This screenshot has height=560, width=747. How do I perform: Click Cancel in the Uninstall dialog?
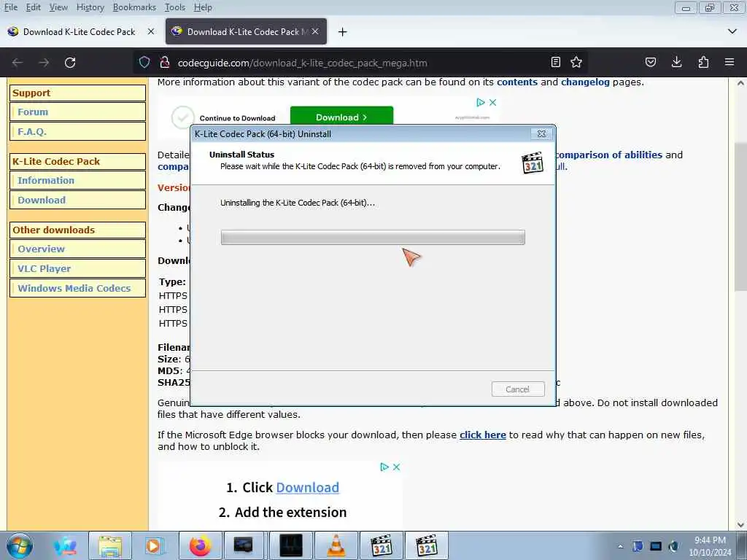click(518, 389)
